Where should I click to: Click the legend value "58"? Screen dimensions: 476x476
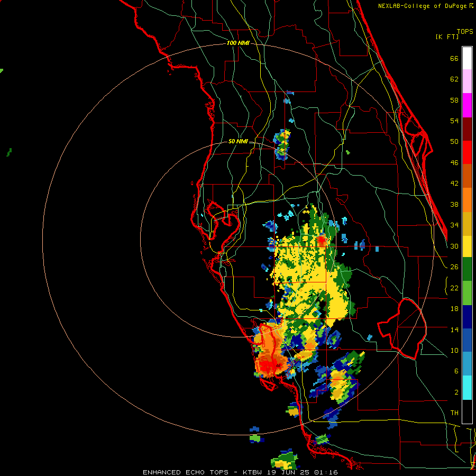[454, 100]
